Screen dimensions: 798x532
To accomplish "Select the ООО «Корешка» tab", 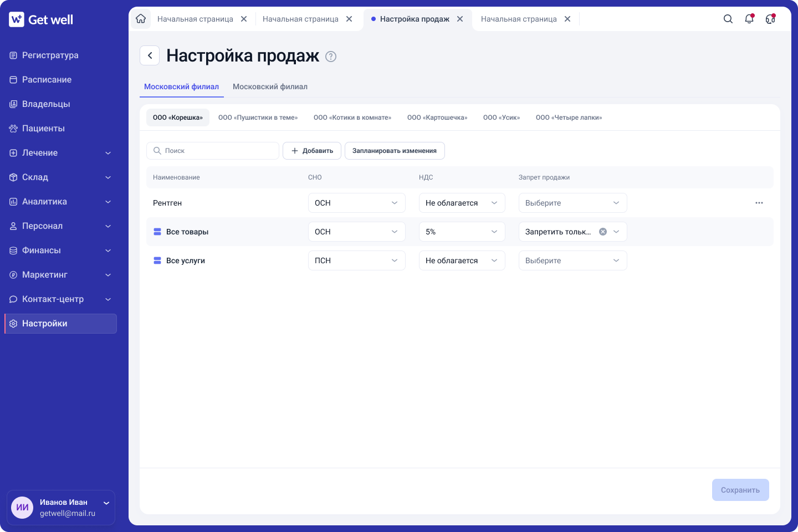I will coord(178,117).
